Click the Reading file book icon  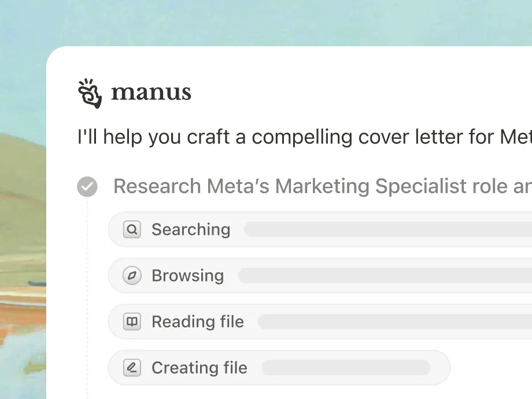[132, 322]
